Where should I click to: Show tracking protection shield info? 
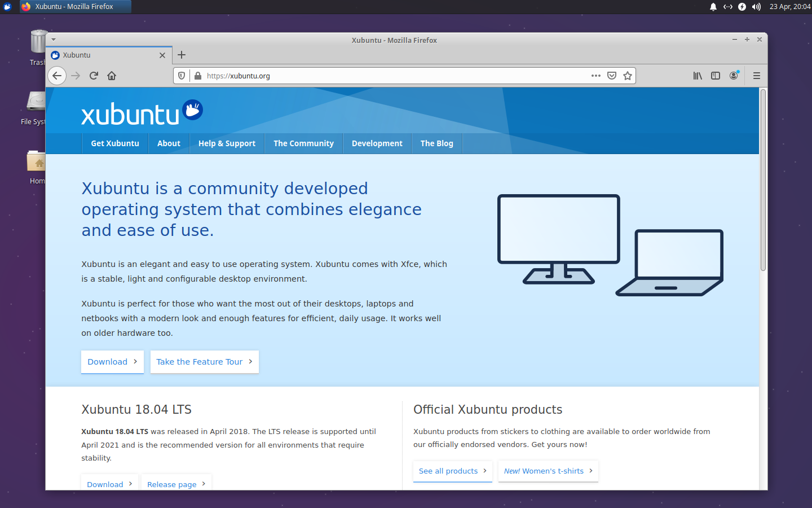(x=182, y=76)
